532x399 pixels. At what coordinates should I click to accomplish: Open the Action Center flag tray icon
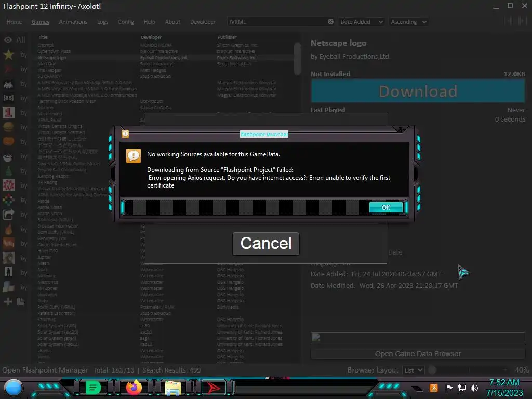[449, 388]
